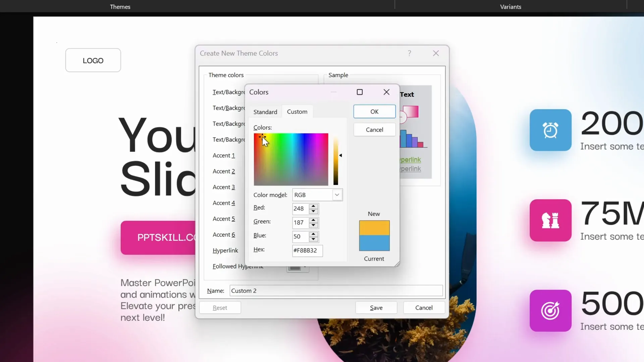Maximize the Colors dialog window
The image size is (644, 362).
point(360,92)
